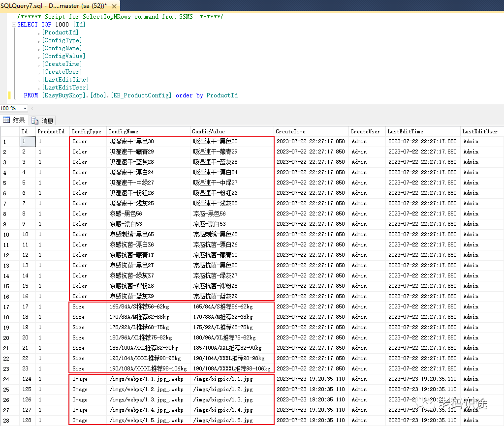The width and height of the screenshot is (504, 426).
Task: Click order by ProductId in the query
Action: [x=207, y=95]
